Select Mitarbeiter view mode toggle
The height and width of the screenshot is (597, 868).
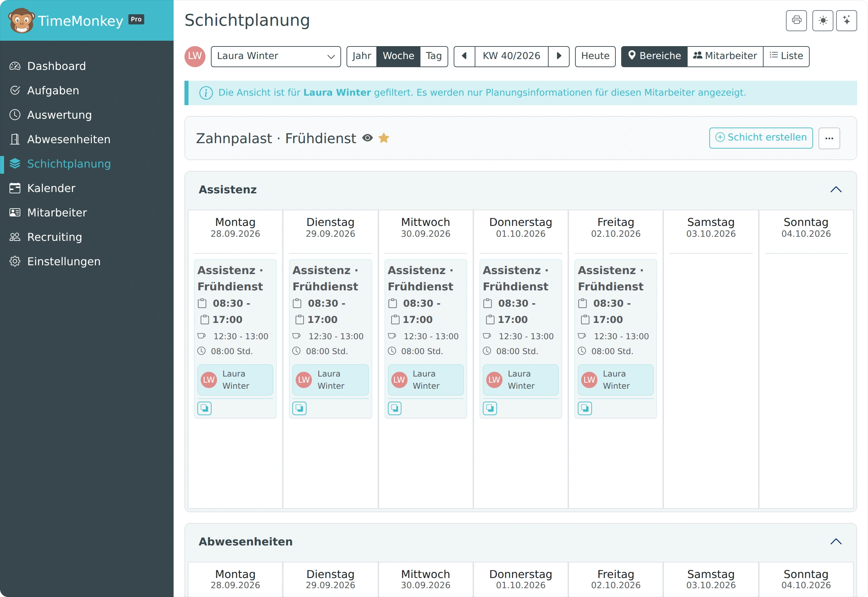tap(725, 57)
